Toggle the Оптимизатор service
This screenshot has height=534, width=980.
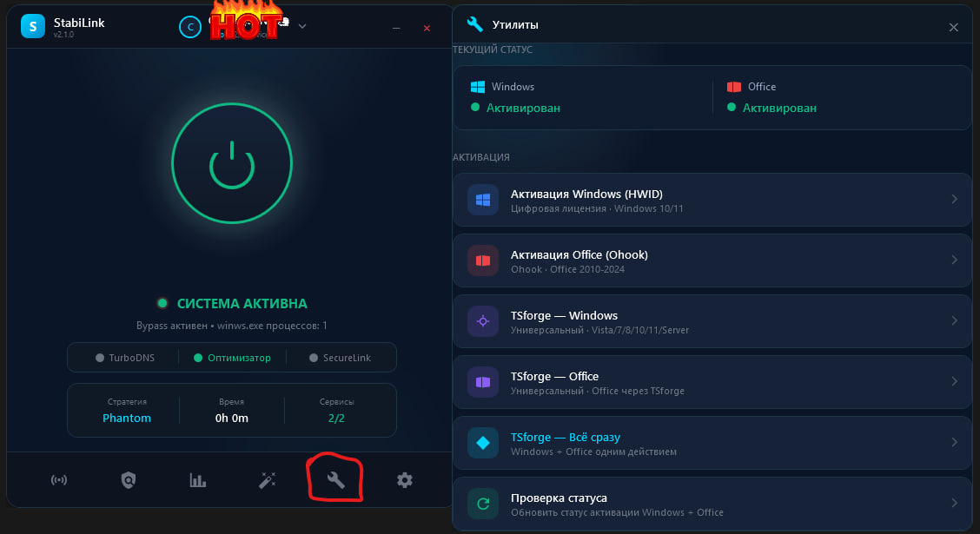(232, 358)
